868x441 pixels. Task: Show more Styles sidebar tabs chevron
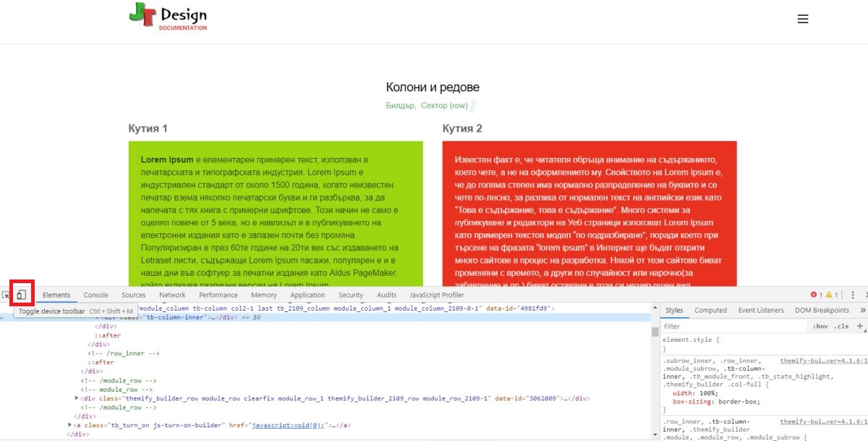(x=862, y=311)
